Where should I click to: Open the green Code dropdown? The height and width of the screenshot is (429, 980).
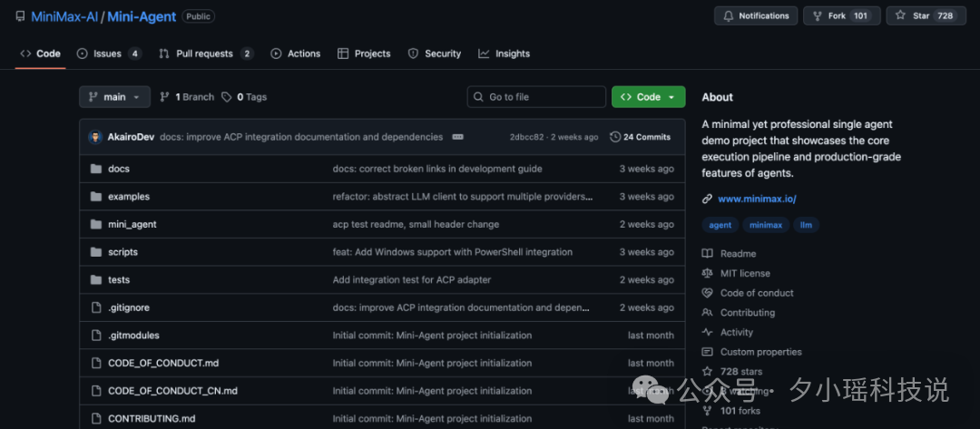pos(648,97)
